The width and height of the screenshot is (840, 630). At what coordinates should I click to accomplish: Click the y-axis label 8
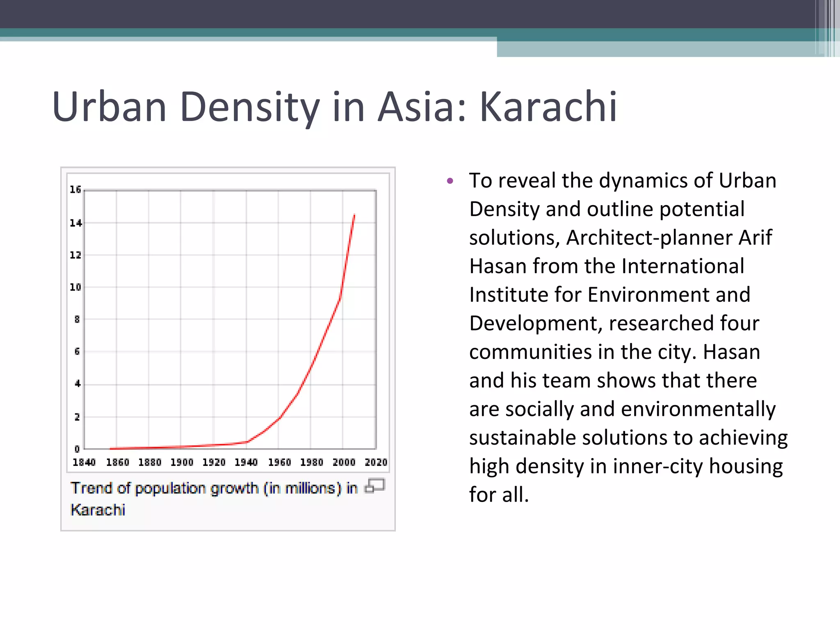[77, 319]
